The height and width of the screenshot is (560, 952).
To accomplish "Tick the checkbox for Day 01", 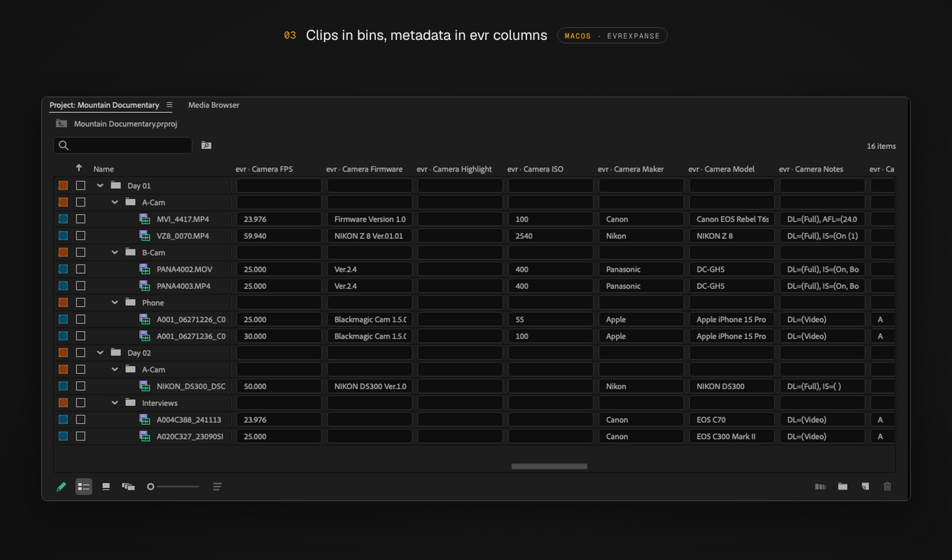I will coord(80,185).
